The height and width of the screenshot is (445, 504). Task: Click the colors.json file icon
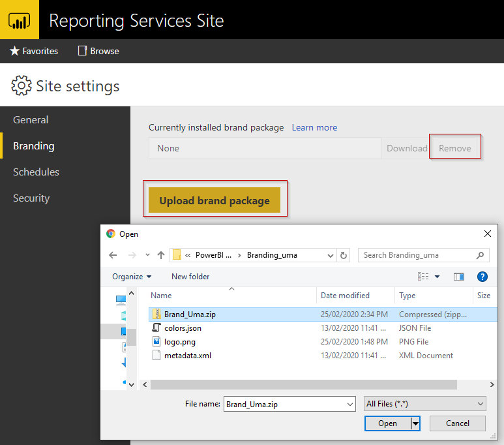[156, 328]
